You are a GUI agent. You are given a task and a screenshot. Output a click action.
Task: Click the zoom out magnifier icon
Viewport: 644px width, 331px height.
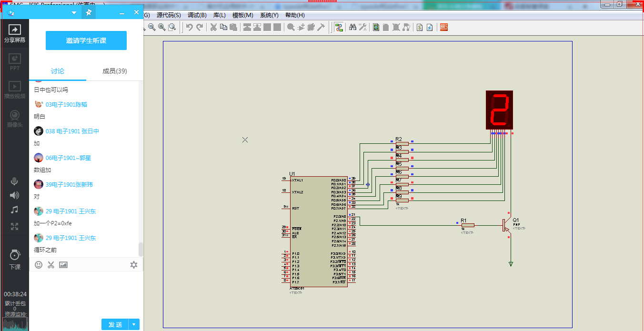coord(152,28)
